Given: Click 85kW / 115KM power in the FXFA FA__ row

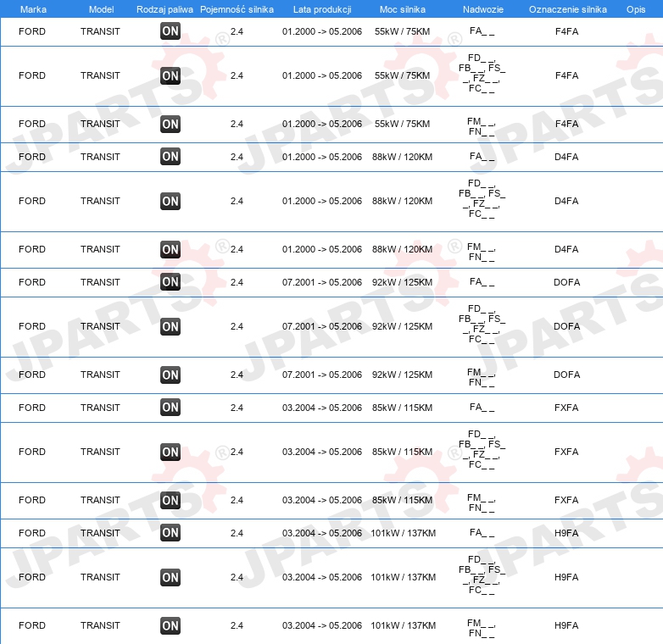Looking at the screenshot, I should pos(402,408).
